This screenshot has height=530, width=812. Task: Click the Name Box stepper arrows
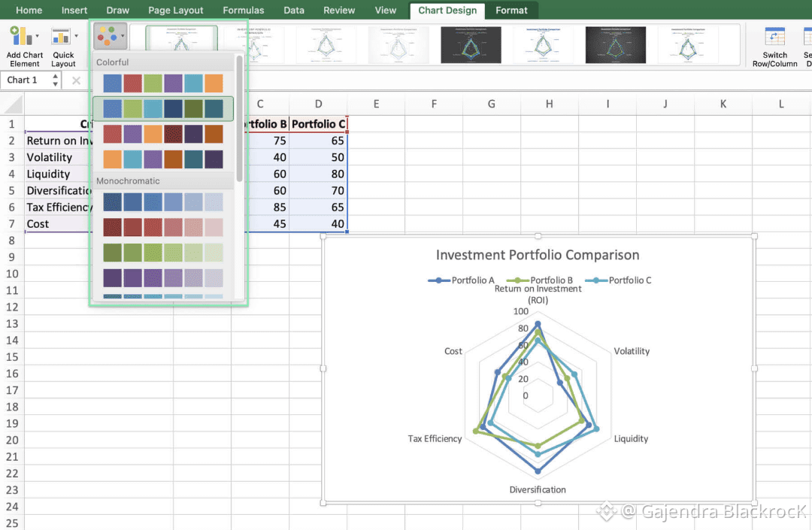(x=55, y=80)
